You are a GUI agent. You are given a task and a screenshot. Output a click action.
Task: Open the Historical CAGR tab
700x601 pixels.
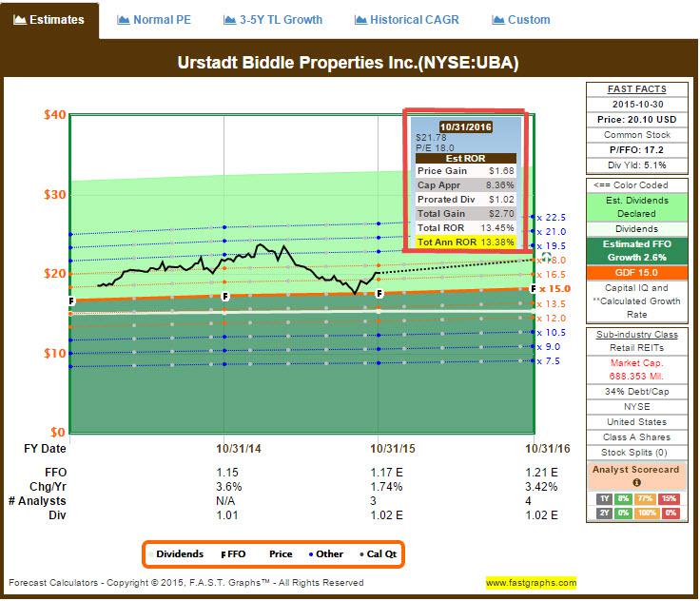406,20
